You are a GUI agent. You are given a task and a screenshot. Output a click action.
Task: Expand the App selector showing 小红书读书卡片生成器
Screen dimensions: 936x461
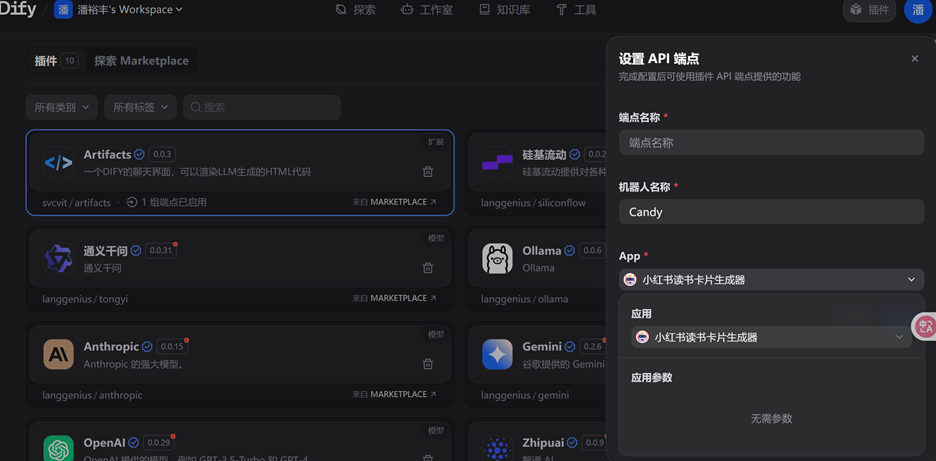(771, 279)
